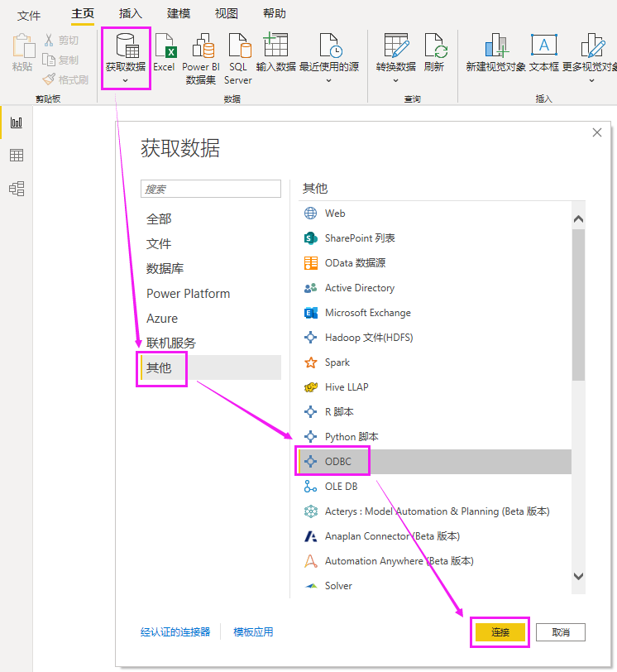This screenshot has height=672, width=617.
Task: Switch to 帮助 ribbon tab
Action: tap(275, 14)
